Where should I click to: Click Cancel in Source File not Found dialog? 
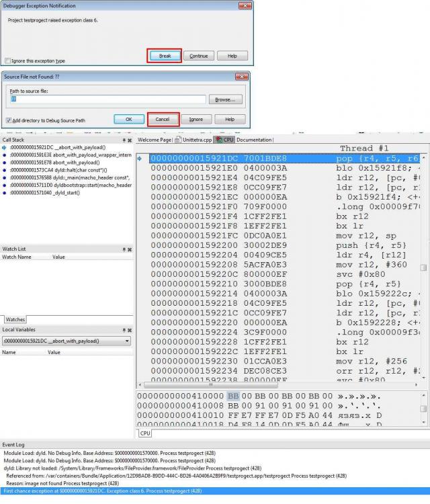click(163, 119)
